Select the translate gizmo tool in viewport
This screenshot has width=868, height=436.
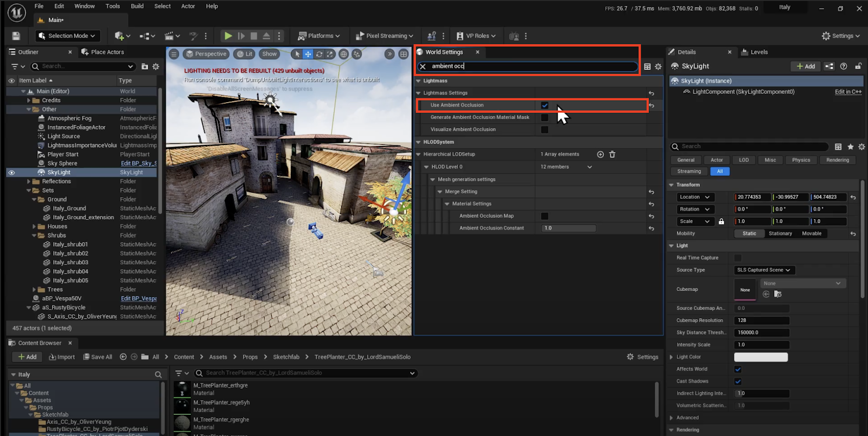pos(308,54)
